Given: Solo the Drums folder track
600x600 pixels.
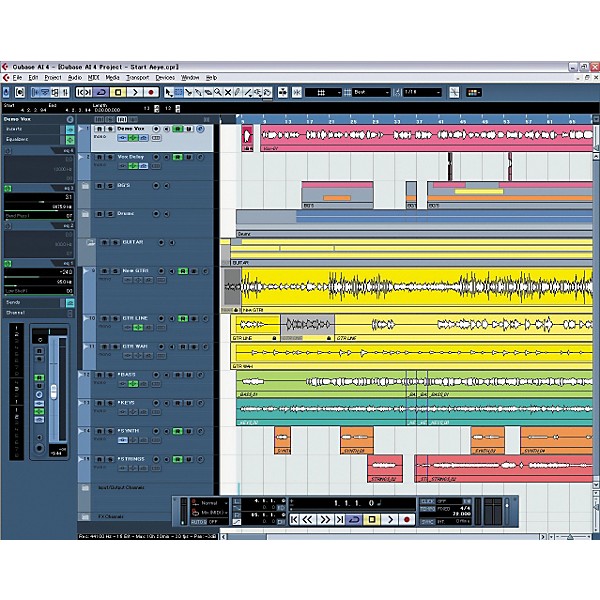Looking at the screenshot, I should [x=109, y=214].
